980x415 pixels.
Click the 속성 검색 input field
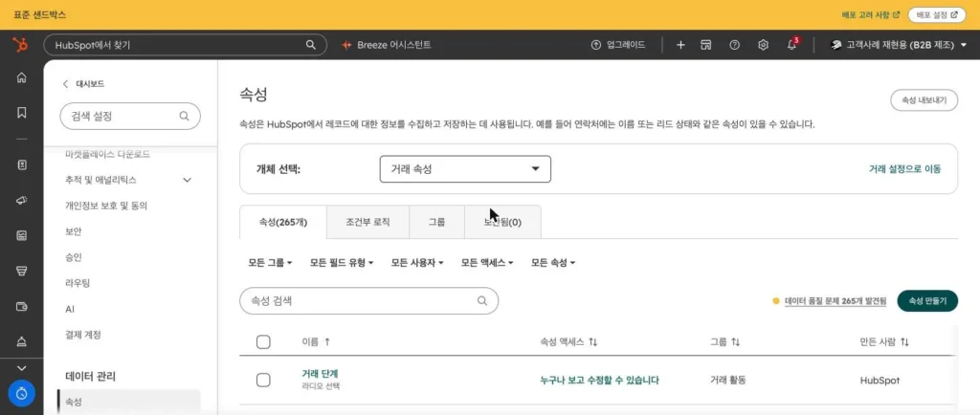tap(368, 301)
